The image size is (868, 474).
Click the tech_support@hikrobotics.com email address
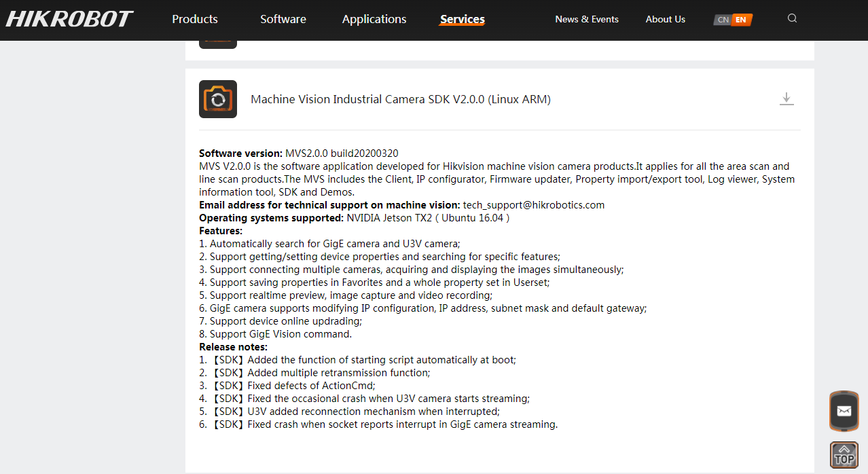[x=532, y=204]
